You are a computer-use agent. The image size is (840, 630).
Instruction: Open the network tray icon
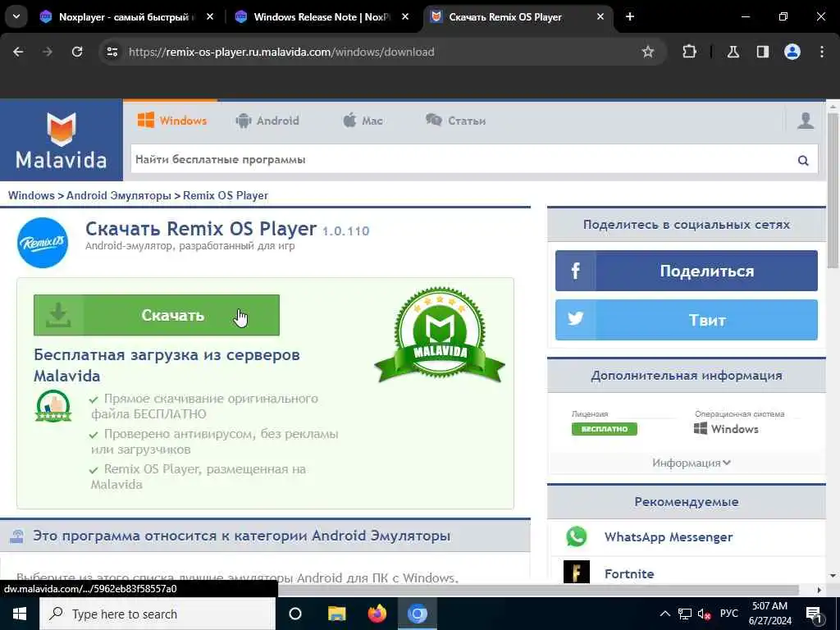click(685, 614)
